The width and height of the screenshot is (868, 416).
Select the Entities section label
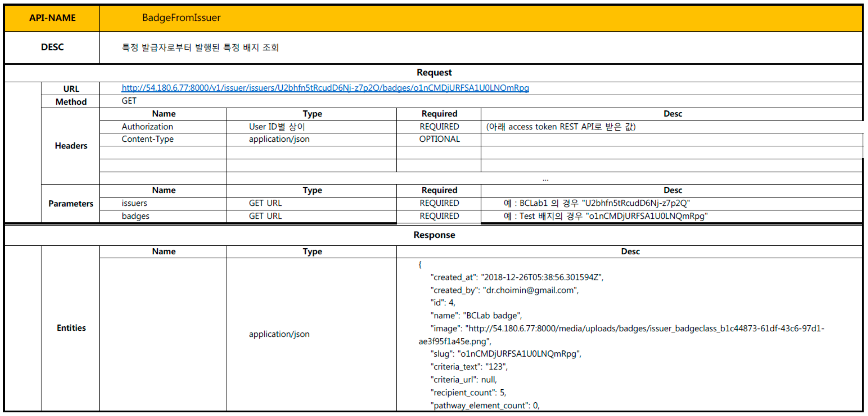tap(71, 328)
